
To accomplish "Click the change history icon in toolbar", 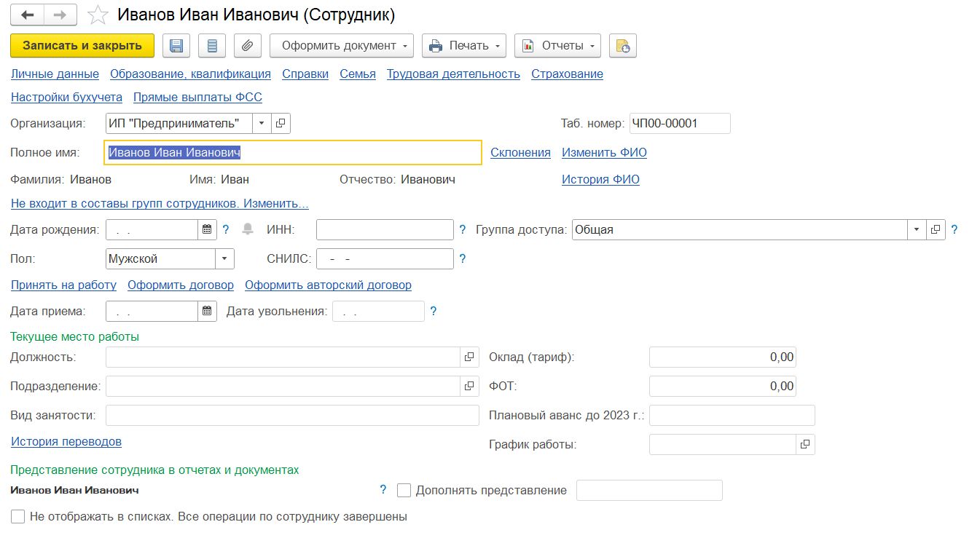I will (x=622, y=46).
